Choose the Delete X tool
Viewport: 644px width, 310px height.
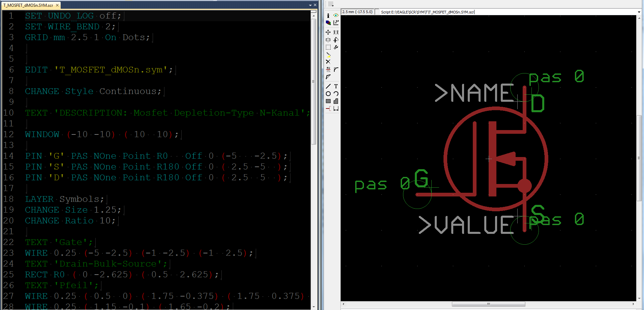(x=328, y=62)
